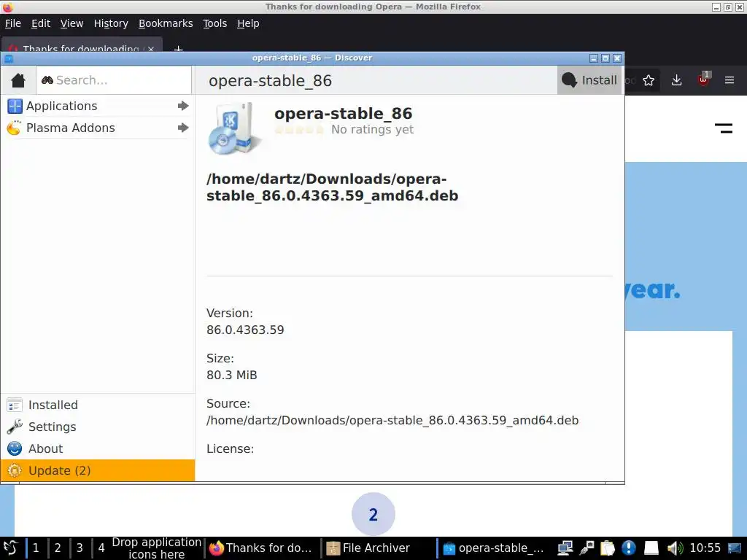Image resolution: width=747 pixels, height=560 pixels.
Task: Click the rating stars under opera-stable_86
Action: (299, 130)
